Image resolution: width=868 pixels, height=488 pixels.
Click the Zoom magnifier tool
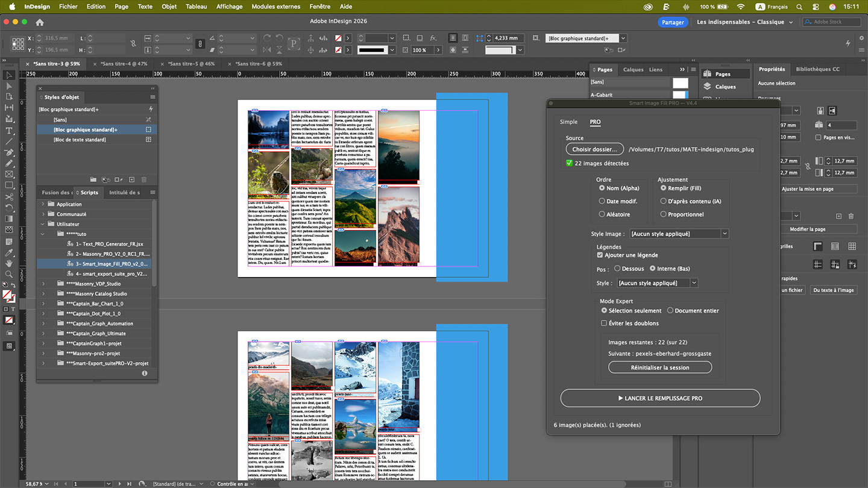9,274
